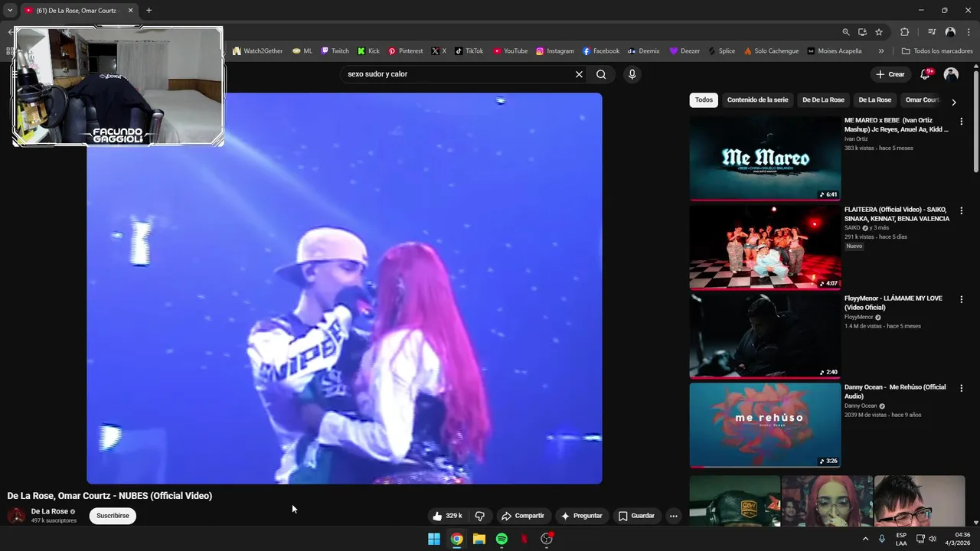Open the Chrome profile avatar in toolbar
Image resolution: width=980 pixels, height=551 pixels.
tap(950, 32)
